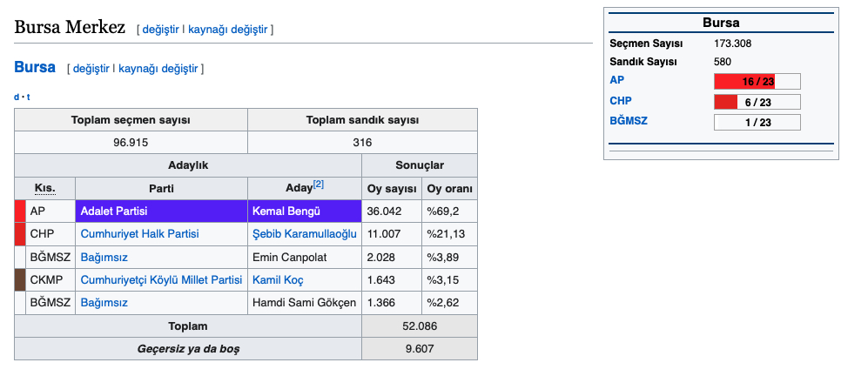
Task: Edit the Bursa Merkez section via değiştir
Action: [160, 30]
